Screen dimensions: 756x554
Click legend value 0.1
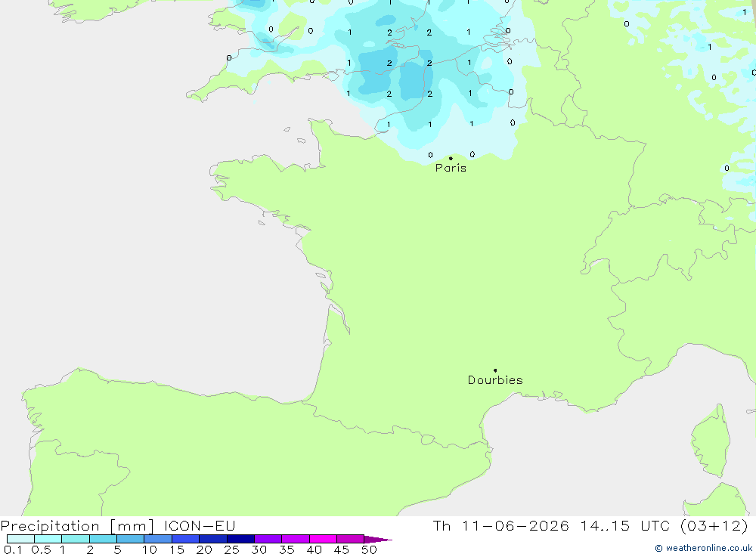click(x=13, y=549)
